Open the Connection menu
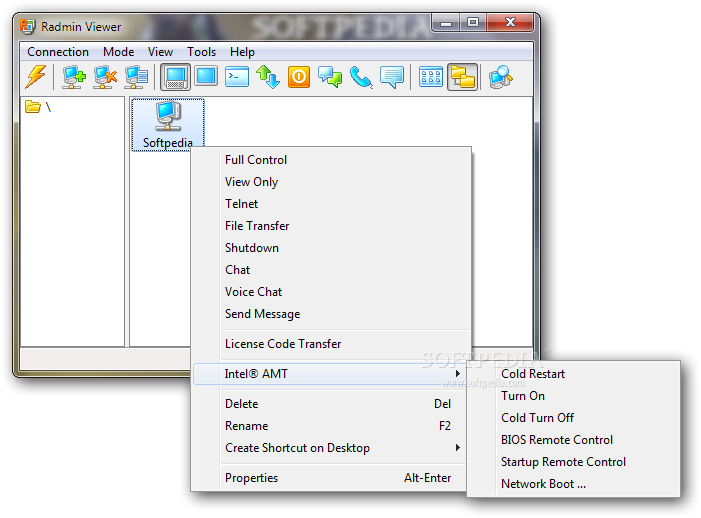 pos(58,52)
